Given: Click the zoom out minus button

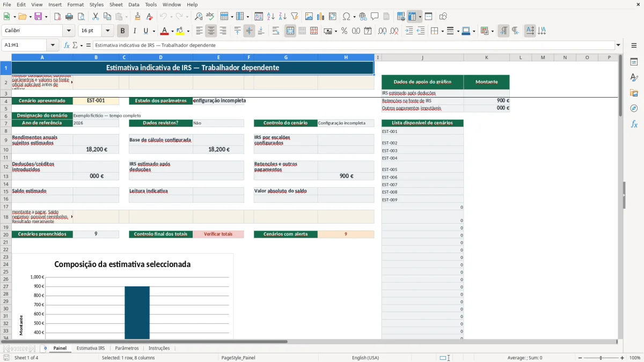Looking at the screenshot, I should [580, 358].
